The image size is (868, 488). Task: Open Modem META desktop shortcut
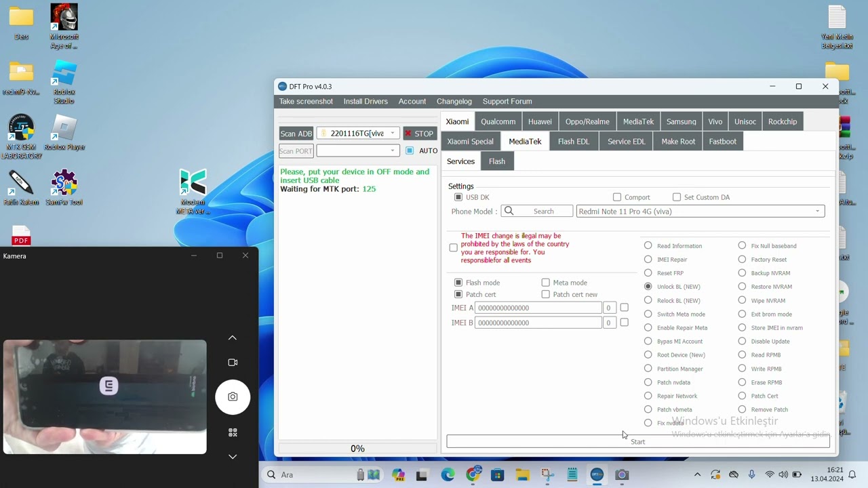(x=193, y=192)
